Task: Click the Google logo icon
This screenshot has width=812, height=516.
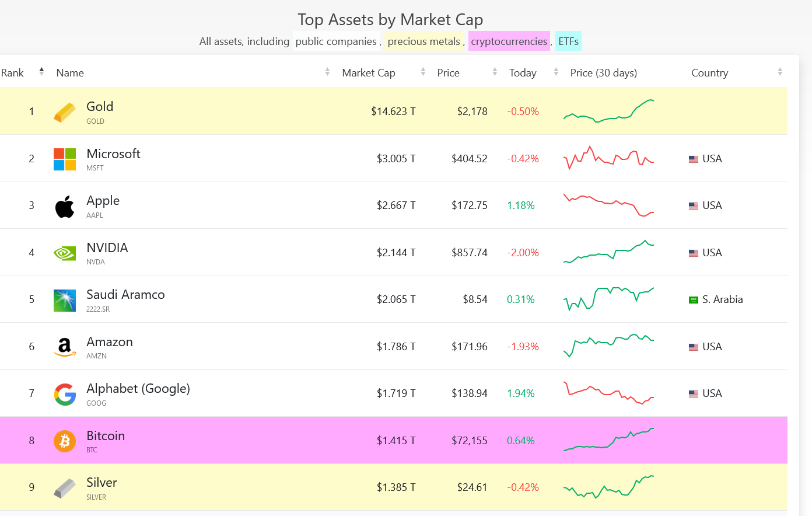Action: (x=65, y=395)
